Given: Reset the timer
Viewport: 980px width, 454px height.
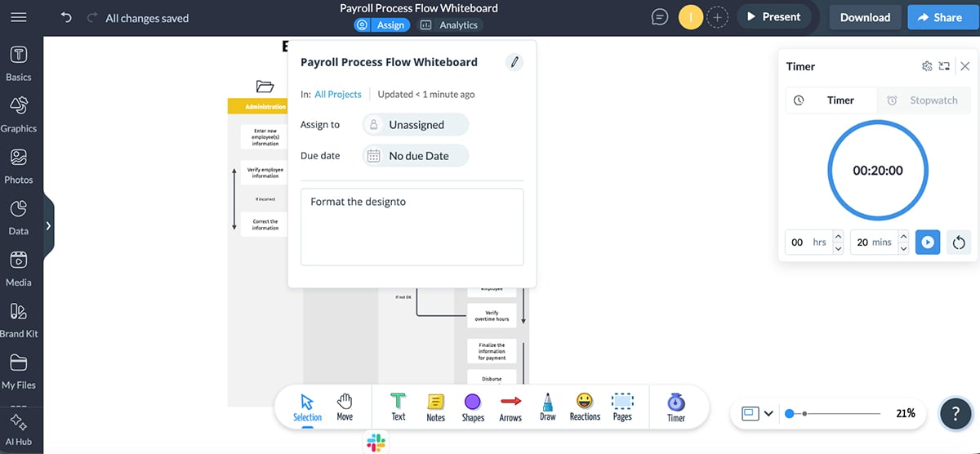Looking at the screenshot, I should click(959, 243).
